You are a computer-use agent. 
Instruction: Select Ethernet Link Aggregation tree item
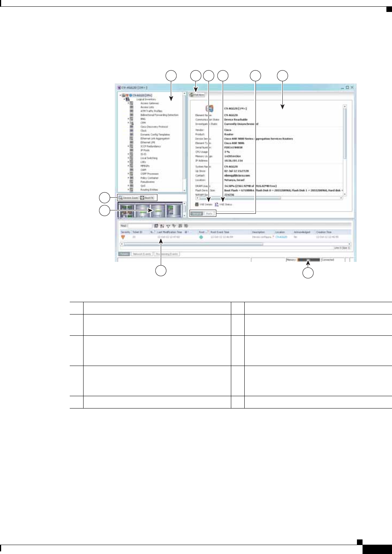(155, 138)
